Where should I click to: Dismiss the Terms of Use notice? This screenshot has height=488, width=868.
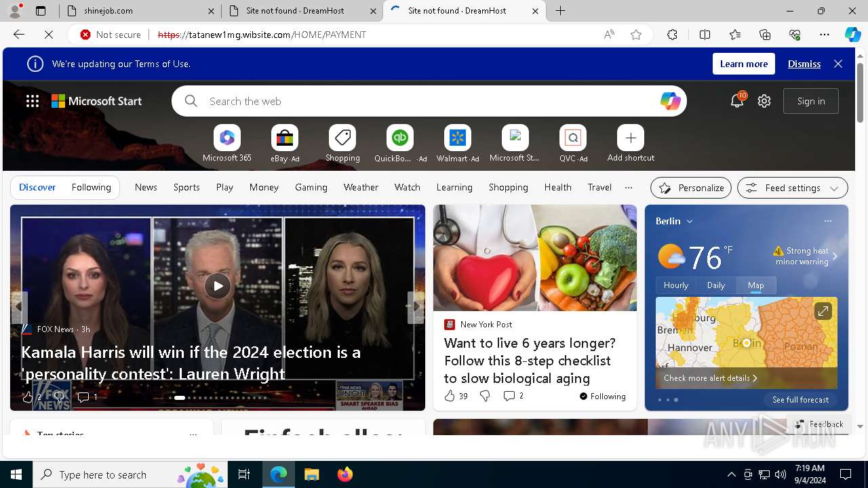(804, 64)
